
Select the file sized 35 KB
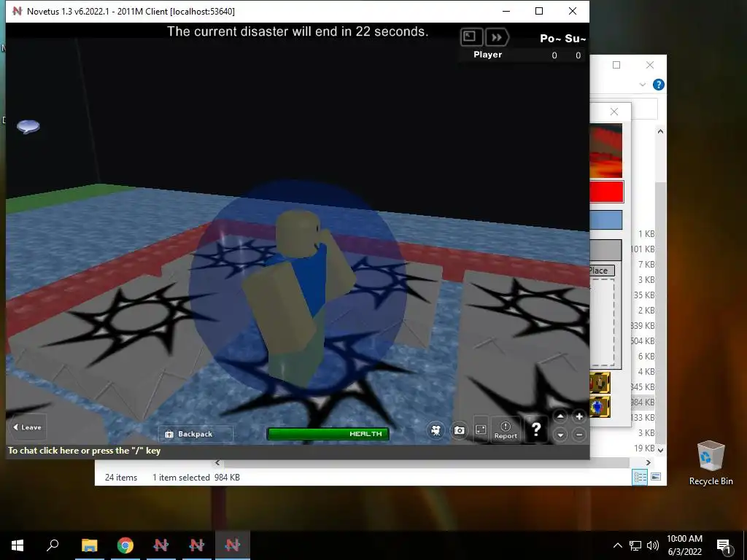644,295
